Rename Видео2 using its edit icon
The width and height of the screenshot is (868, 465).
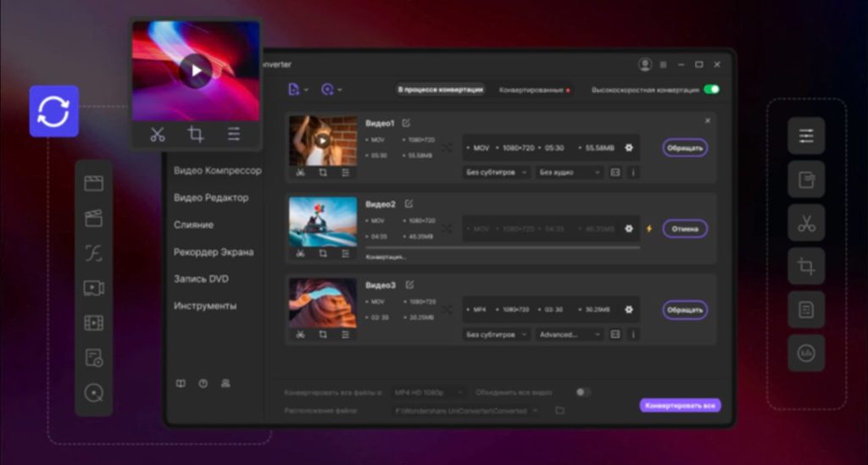point(409,204)
